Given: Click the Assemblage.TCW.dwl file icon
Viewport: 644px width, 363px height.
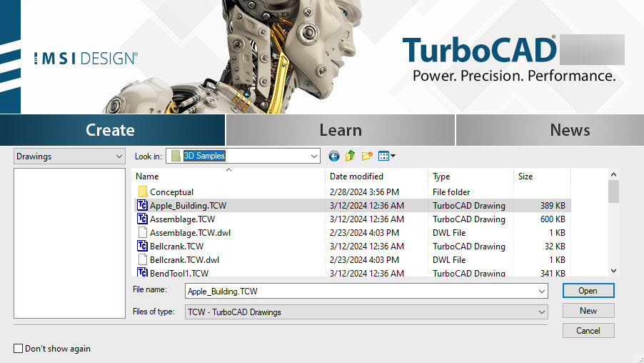Looking at the screenshot, I should click(142, 232).
